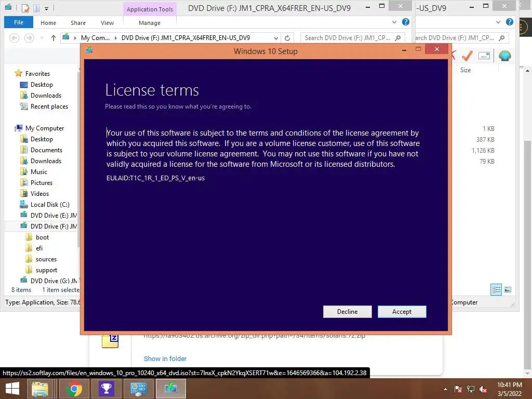Click the orange checkmark toolbar icon
The width and height of the screenshot is (532, 399).
pos(467,56)
